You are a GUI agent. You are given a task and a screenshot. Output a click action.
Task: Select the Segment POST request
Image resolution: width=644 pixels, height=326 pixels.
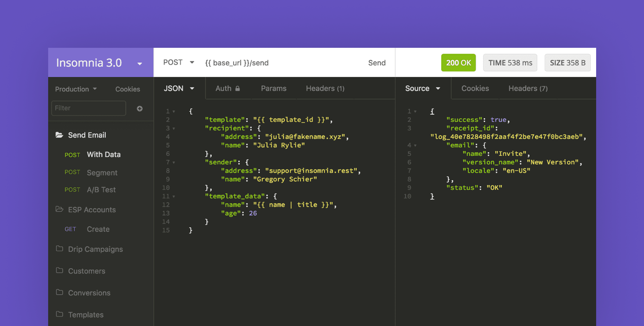coord(91,172)
